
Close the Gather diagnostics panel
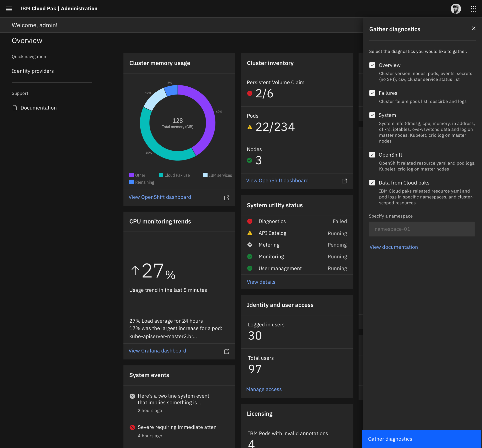(474, 28)
